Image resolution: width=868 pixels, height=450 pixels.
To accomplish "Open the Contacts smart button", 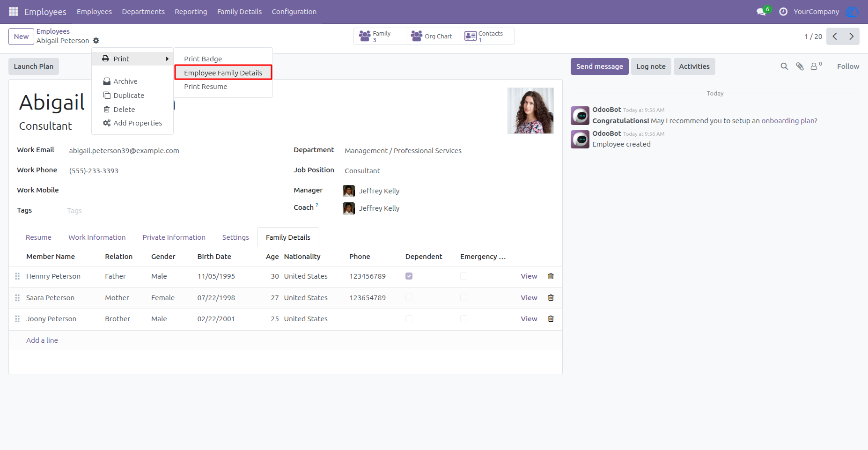I will pos(487,36).
